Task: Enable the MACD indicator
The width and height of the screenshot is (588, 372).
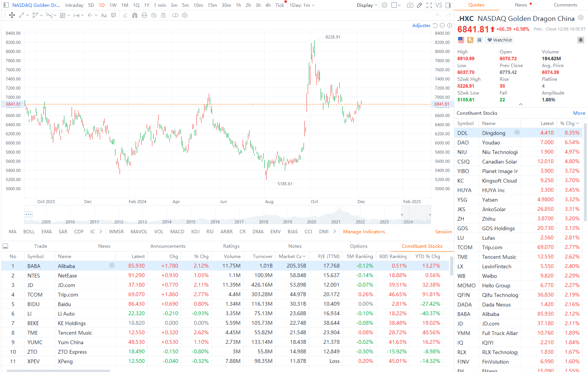Action: (177, 231)
